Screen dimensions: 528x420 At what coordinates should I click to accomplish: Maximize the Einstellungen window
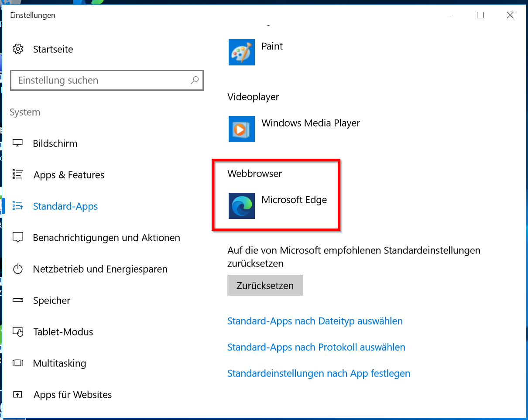(480, 15)
